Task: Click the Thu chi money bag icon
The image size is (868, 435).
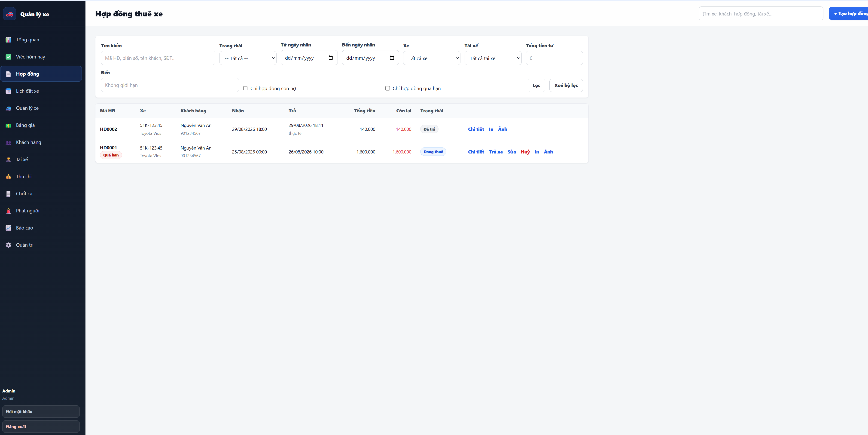Action: point(8,177)
